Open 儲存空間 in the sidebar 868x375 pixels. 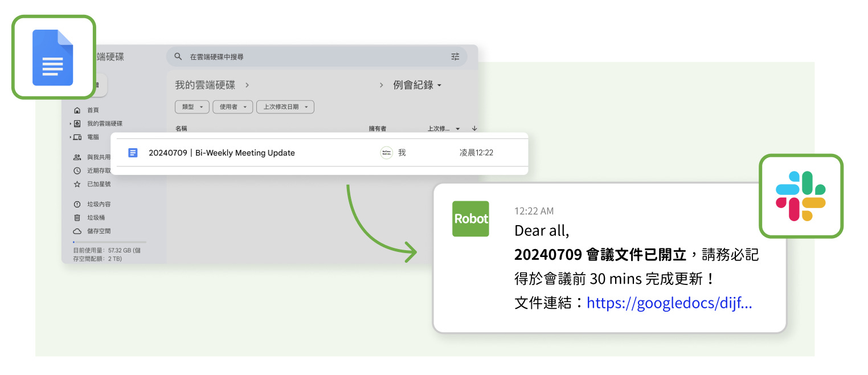99,231
